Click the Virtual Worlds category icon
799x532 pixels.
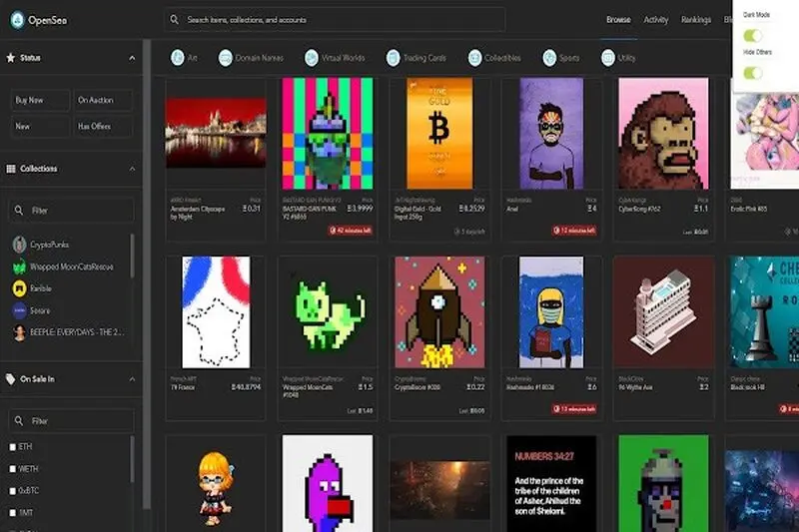312,58
